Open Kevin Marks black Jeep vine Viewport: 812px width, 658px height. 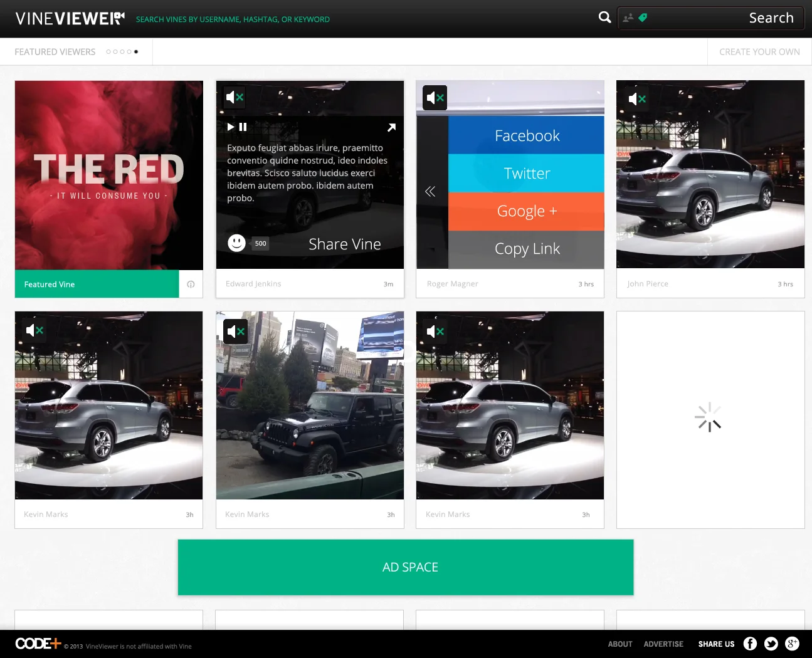point(310,405)
